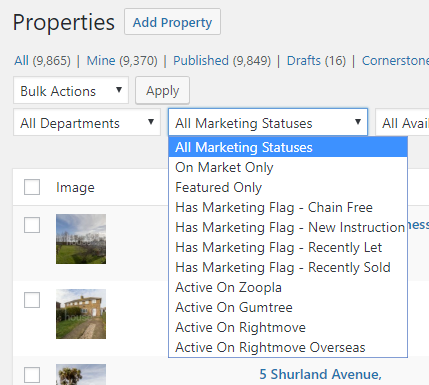Check the first property row checkbox

click(x=32, y=225)
